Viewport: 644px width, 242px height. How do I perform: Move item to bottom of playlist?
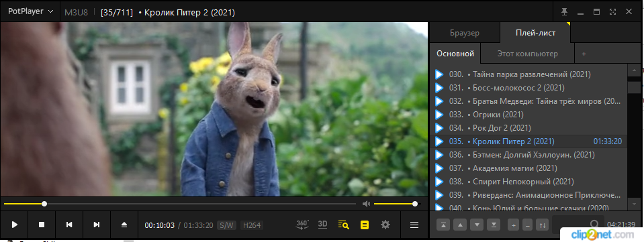tap(494, 225)
